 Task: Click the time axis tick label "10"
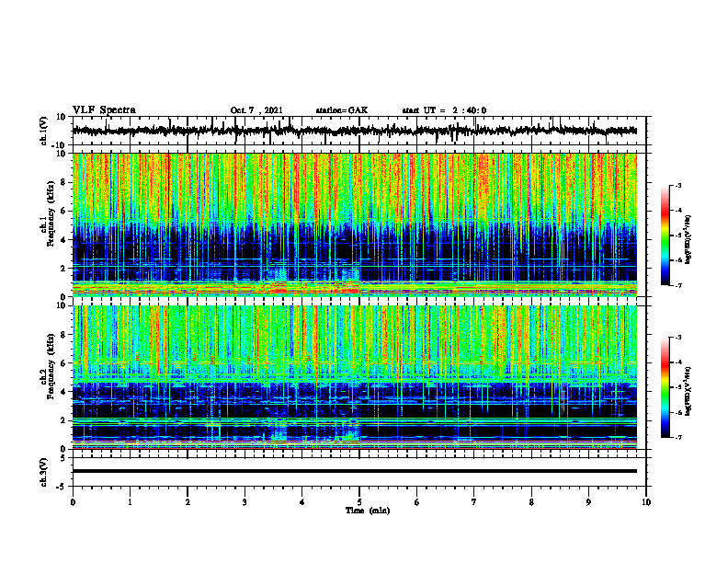[646, 502]
